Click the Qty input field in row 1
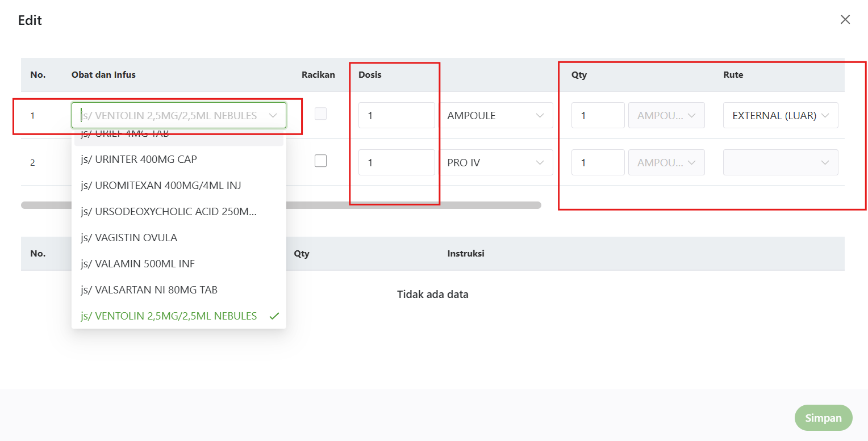This screenshot has height=441, width=868. (x=598, y=116)
